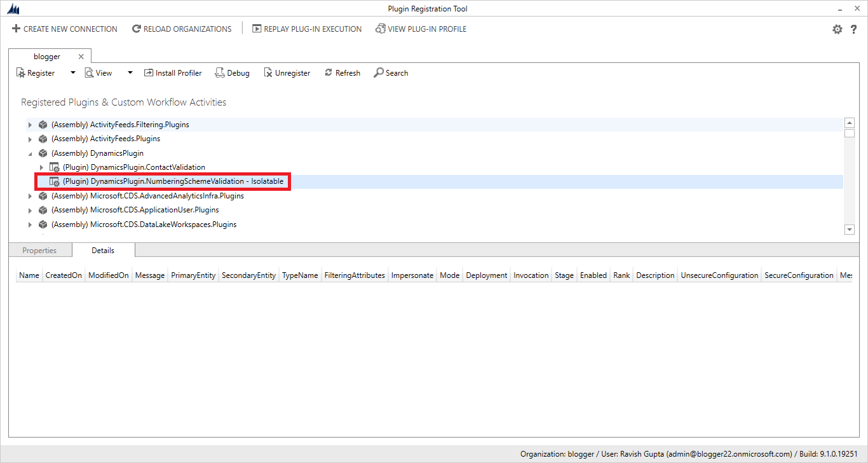
Task: Expand the ActivityFeeds.Filtering.Plugins assembly node
Action: 30,125
